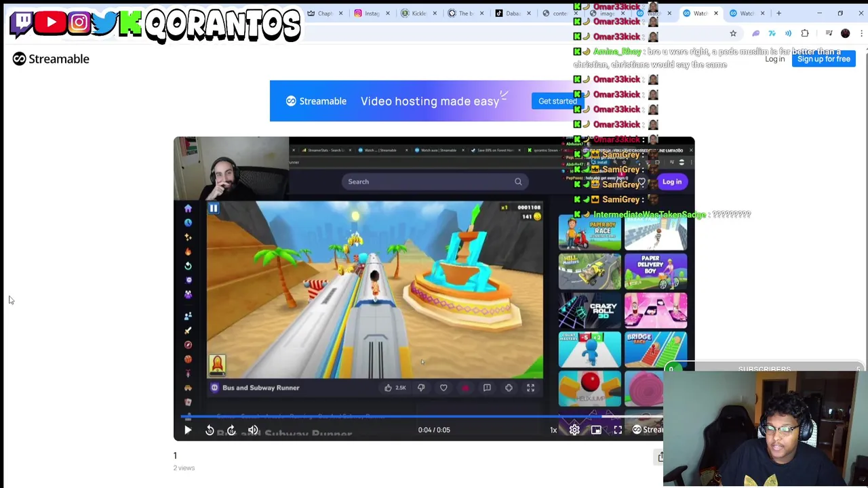The width and height of the screenshot is (868, 488).
Task: Bookmark this page with the star
Action: (733, 33)
